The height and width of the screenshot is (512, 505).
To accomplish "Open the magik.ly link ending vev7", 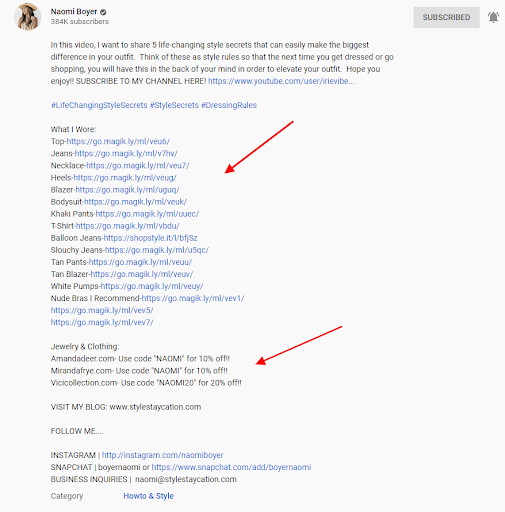I will point(102,322).
